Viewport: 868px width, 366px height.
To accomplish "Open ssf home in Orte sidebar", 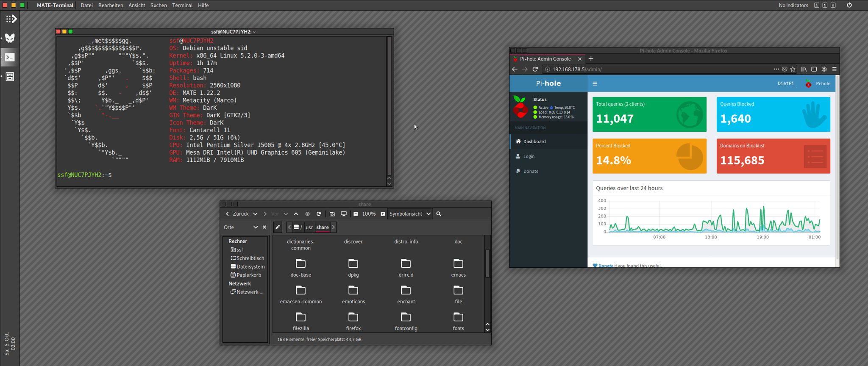I will coord(237,250).
